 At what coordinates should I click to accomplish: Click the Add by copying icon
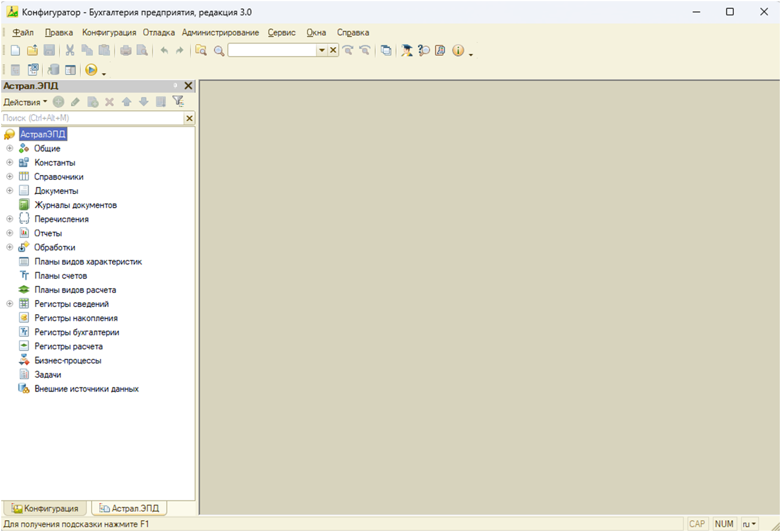92,102
